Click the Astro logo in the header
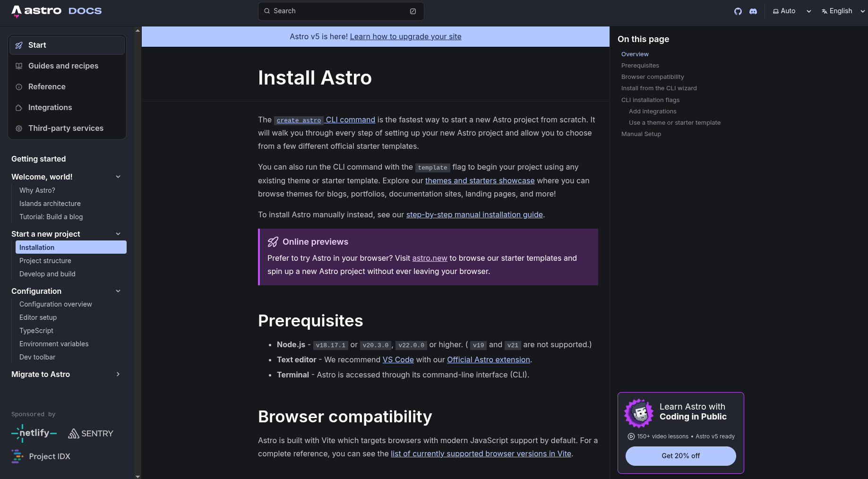 [x=36, y=10]
